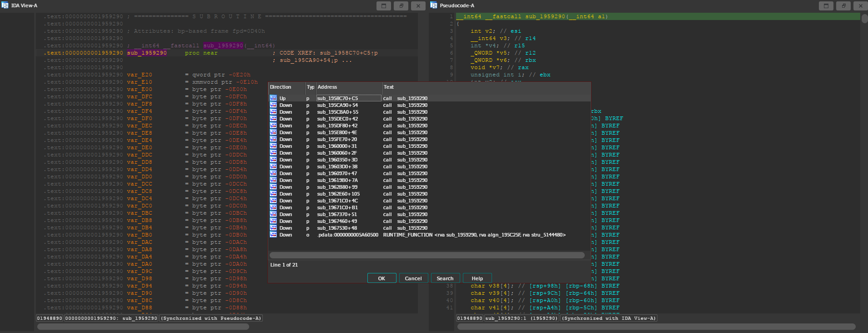Screen dimensions: 868x333
Task: Click the Cancel button in xrefs dialog
Action: click(413, 278)
